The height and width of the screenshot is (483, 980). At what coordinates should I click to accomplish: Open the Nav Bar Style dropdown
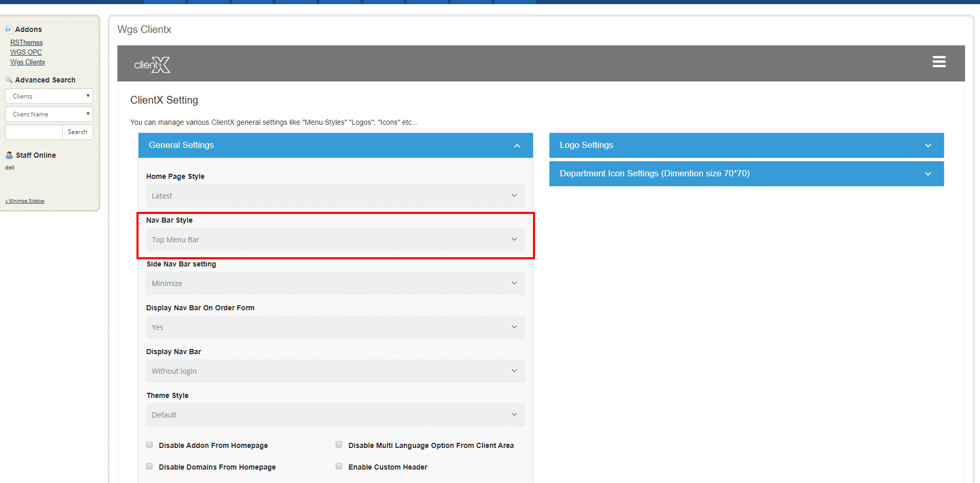335,240
